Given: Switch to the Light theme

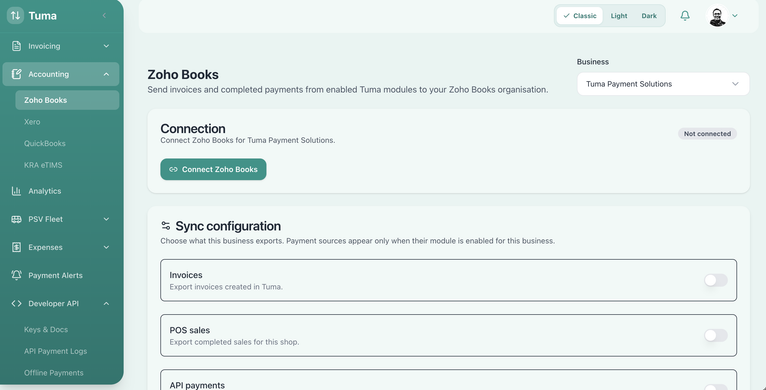Looking at the screenshot, I should point(618,16).
